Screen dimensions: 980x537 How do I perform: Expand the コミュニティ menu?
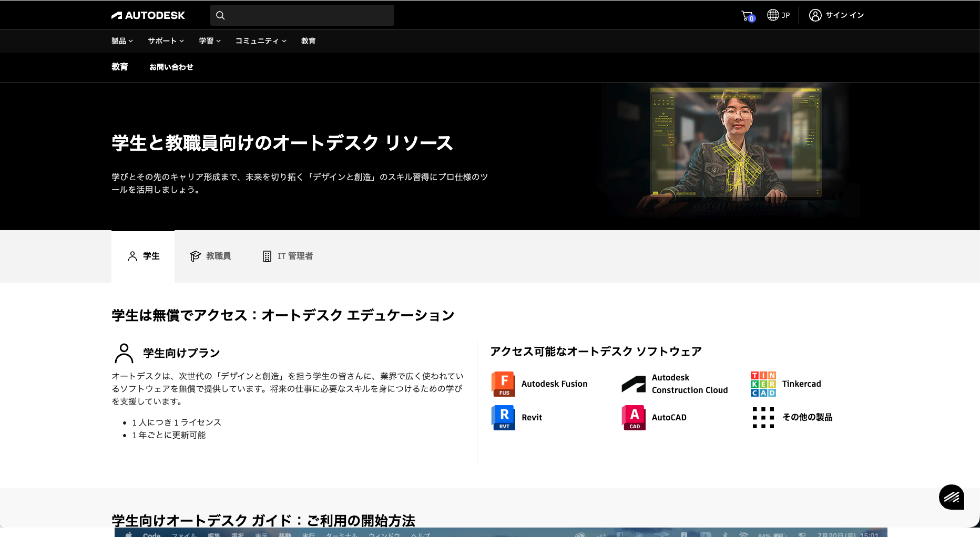[x=261, y=41]
